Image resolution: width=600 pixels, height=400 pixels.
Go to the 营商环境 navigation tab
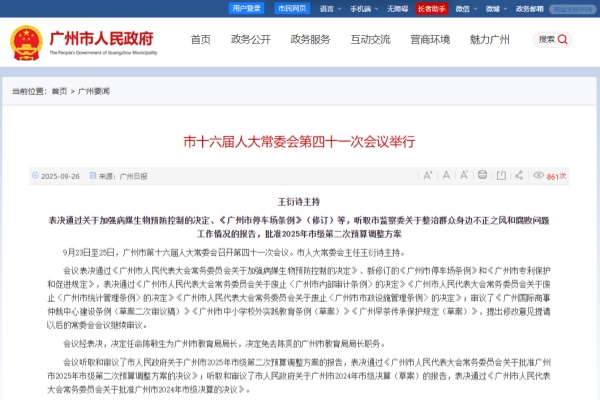pyautogui.click(x=429, y=40)
